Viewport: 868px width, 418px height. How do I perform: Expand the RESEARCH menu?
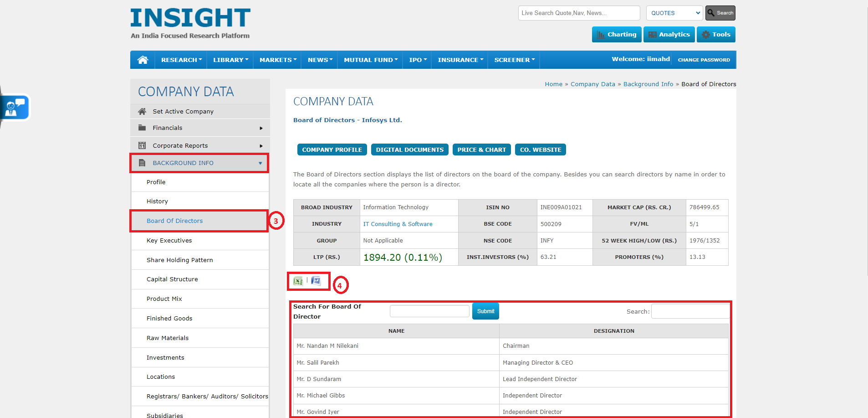(181, 60)
